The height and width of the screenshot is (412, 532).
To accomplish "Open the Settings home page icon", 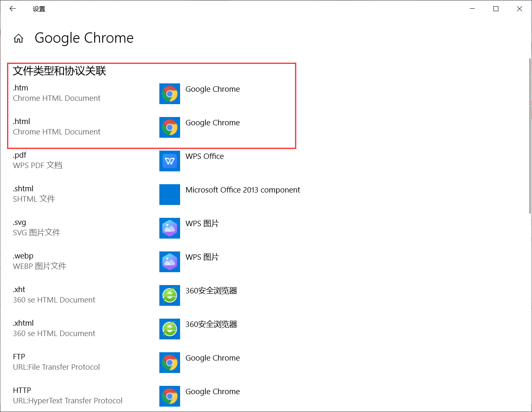I will coord(18,38).
